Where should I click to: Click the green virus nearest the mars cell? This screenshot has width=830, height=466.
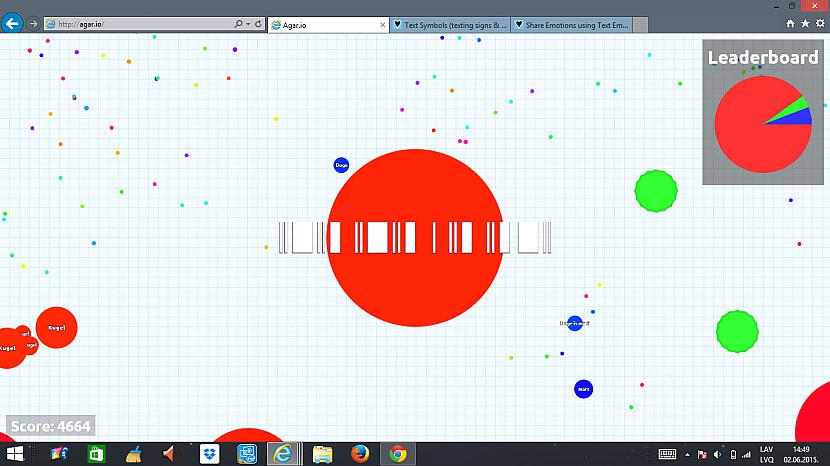737,331
